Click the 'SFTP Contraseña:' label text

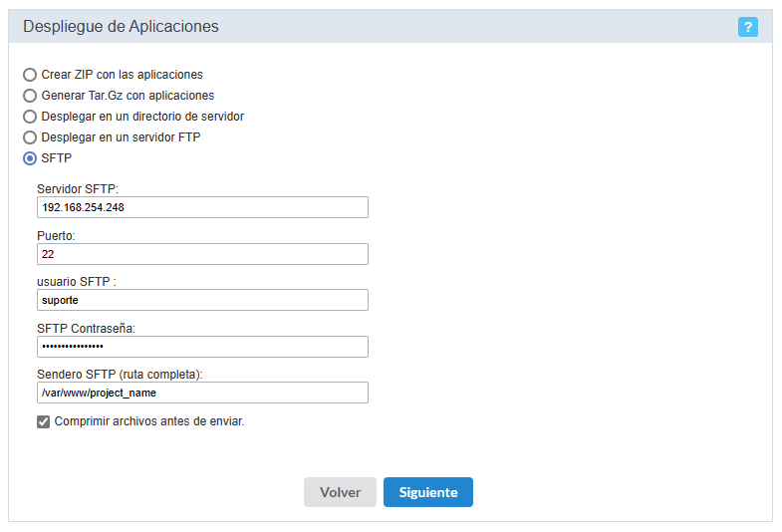coord(86,329)
